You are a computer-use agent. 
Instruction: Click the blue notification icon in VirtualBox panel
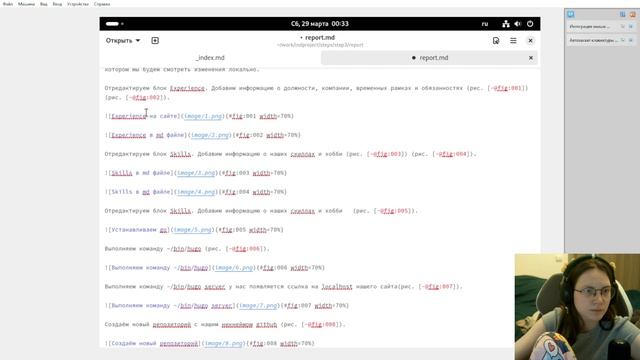pos(571,14)
